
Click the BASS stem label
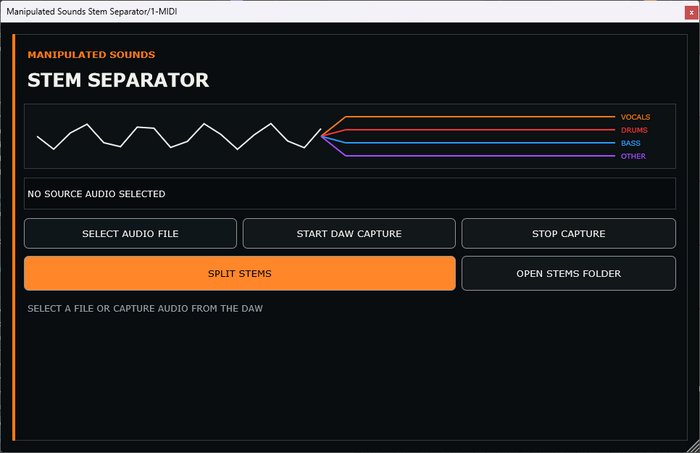630,143
